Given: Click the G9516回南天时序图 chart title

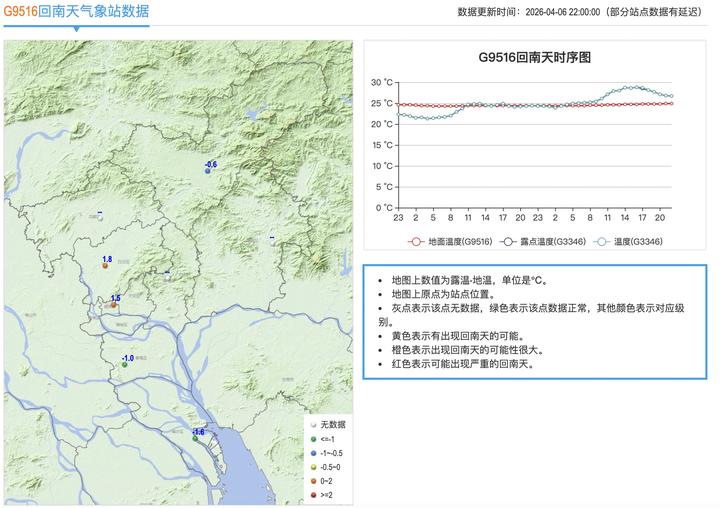Looking at the screenshot, I should pyautogui.click(x=534, y=57).
